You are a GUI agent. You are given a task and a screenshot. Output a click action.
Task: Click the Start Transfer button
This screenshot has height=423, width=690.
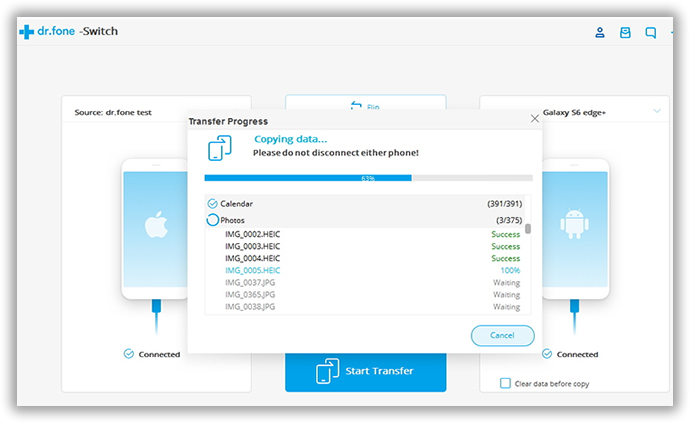[366, 371]
